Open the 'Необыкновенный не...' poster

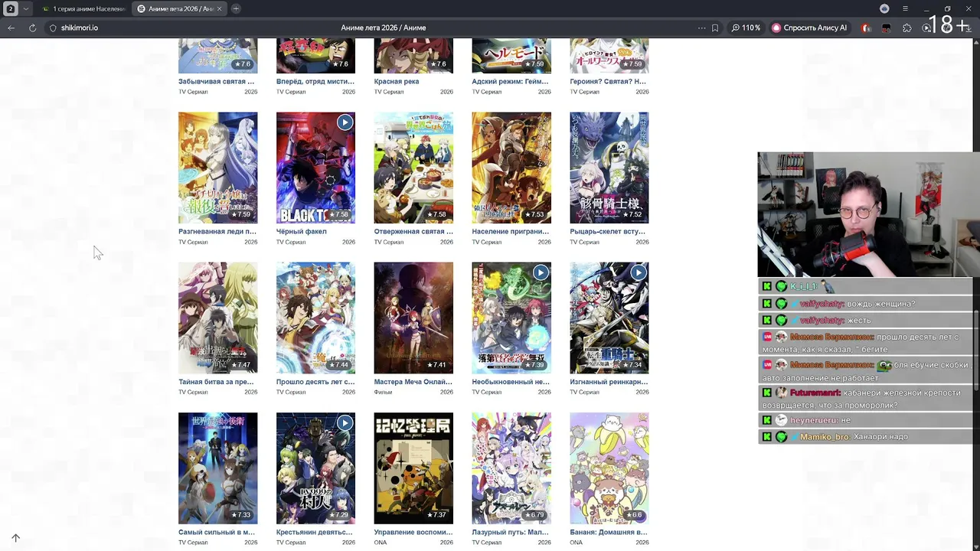click(x=511, y=318)
